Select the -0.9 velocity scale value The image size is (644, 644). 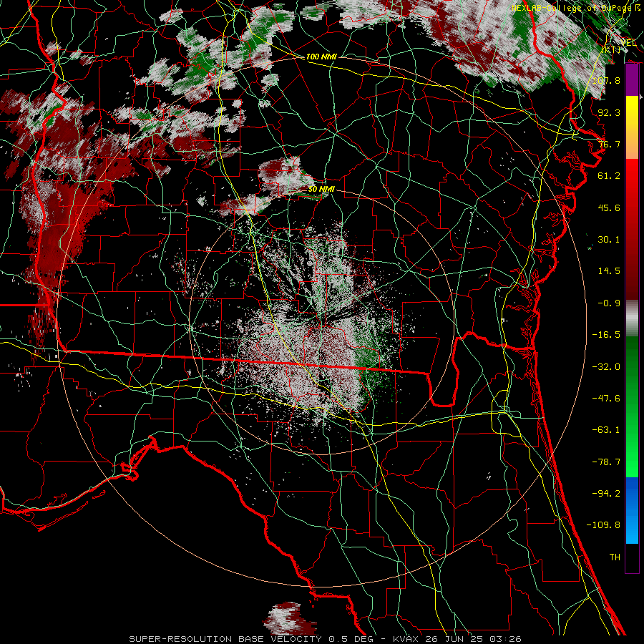609,303
